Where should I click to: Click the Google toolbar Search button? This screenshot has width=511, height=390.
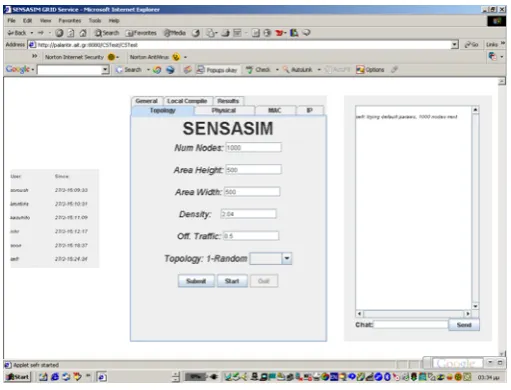[x=129, y=70]
